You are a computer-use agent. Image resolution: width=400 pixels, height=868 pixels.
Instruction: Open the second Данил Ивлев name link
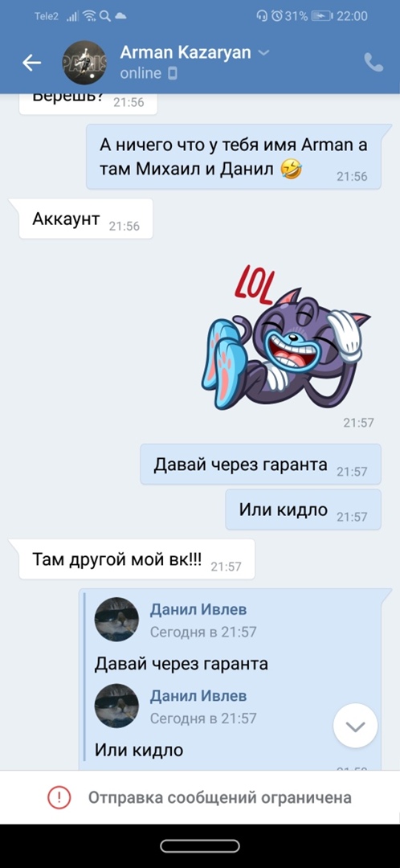pyautogui.click(x=198, y=695)
